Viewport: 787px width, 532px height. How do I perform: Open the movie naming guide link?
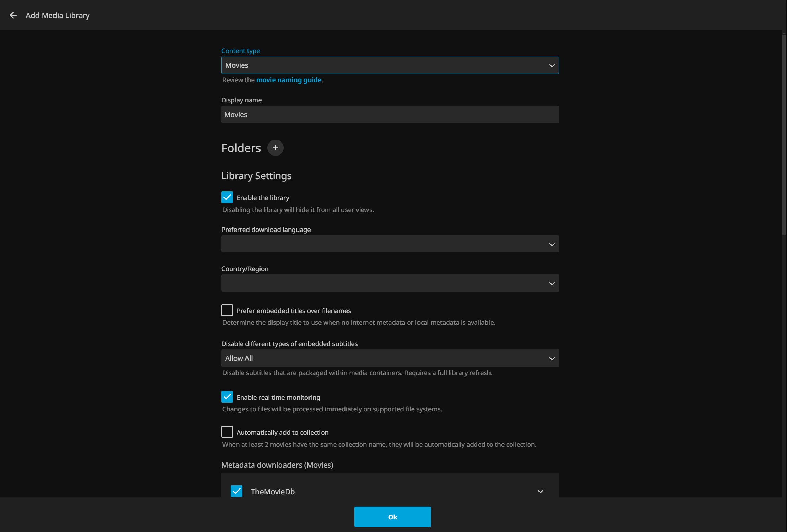[289, 80]
